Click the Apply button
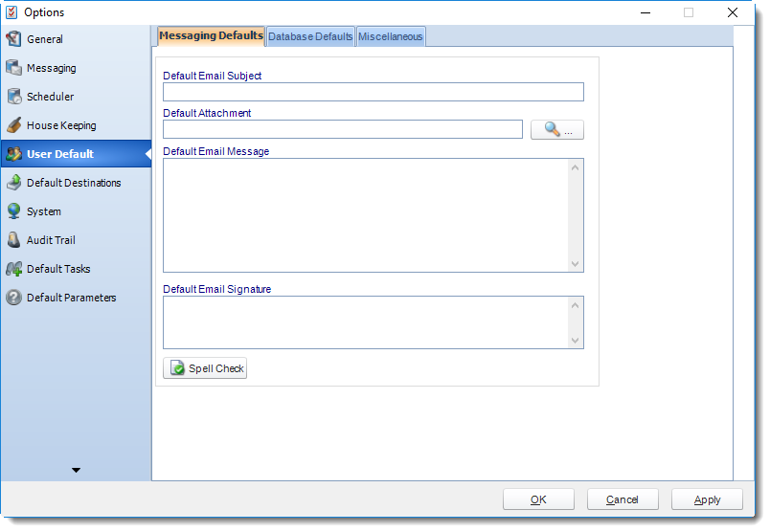Viewport: 770px width, 532px height. coord(707,499)
